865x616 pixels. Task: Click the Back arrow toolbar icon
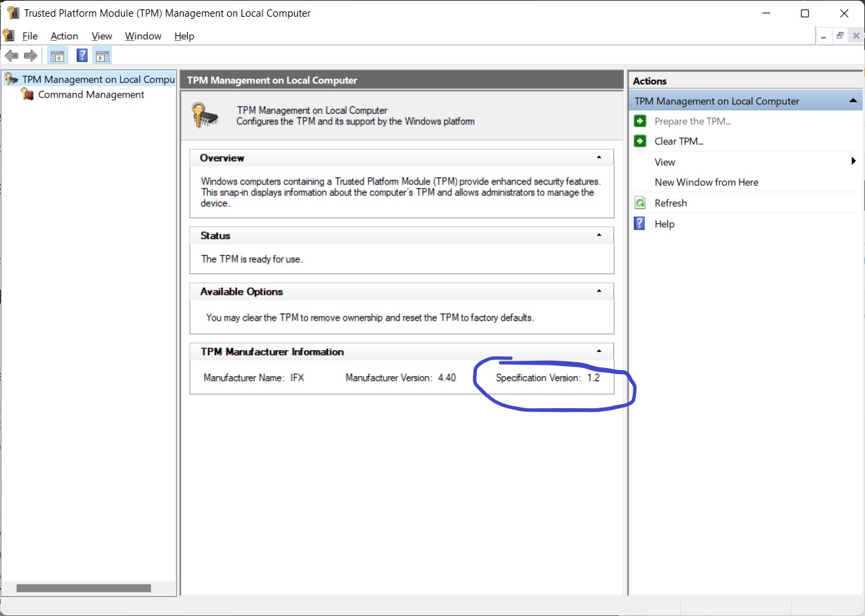pos(11,55)
